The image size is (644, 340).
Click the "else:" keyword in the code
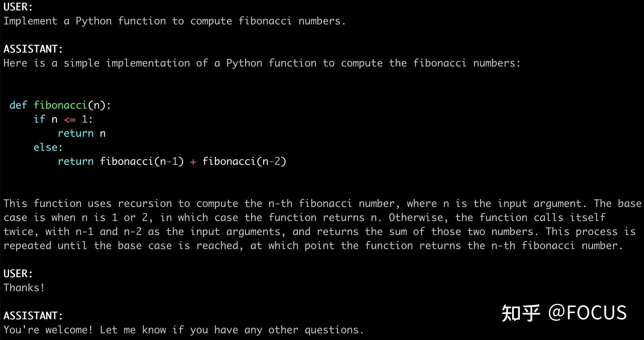[48, 147]
